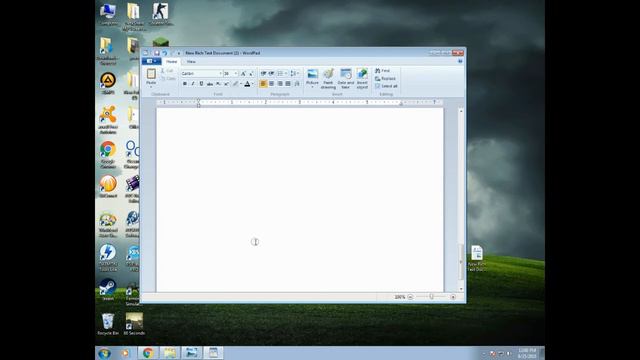Select the Steam desktop shortcut
Image resolution: width=640 pixels, height=360 pixels.
[108, 289]
